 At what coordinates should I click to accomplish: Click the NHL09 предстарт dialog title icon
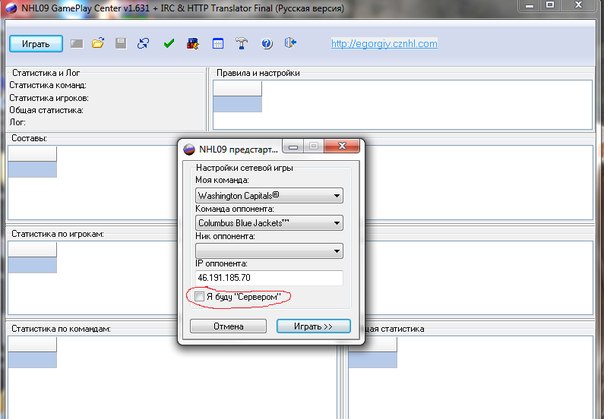coord(189,149)
